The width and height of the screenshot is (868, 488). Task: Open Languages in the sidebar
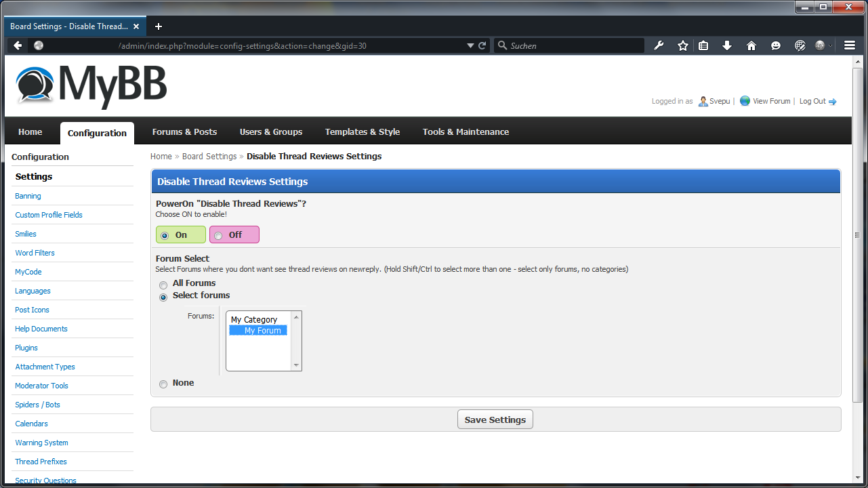pos(33,291)
